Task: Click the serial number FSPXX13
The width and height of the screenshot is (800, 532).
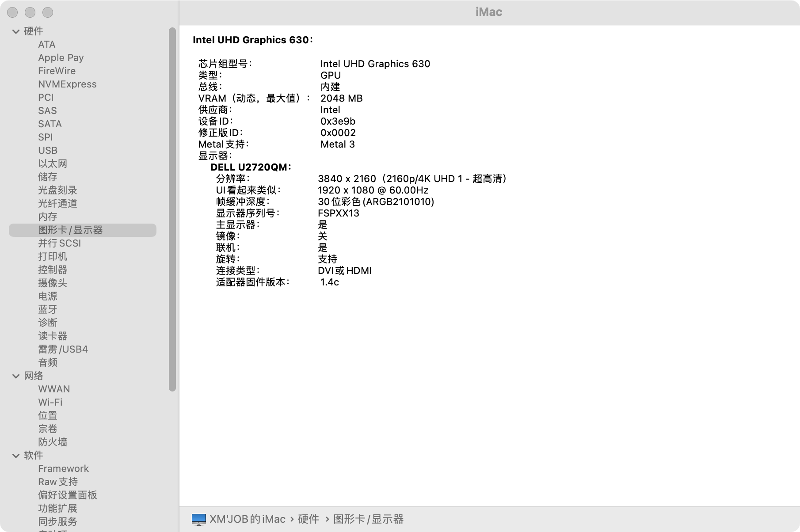Action: pos(339,213)
